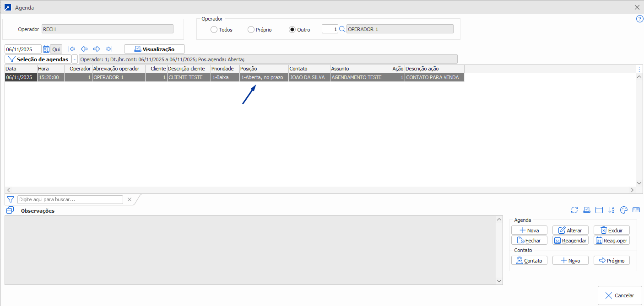Click the 'CONTATO PARA VENDA' cell
Image resolution: width=644 pixels, height=306 pixels.
pos(434,77)
